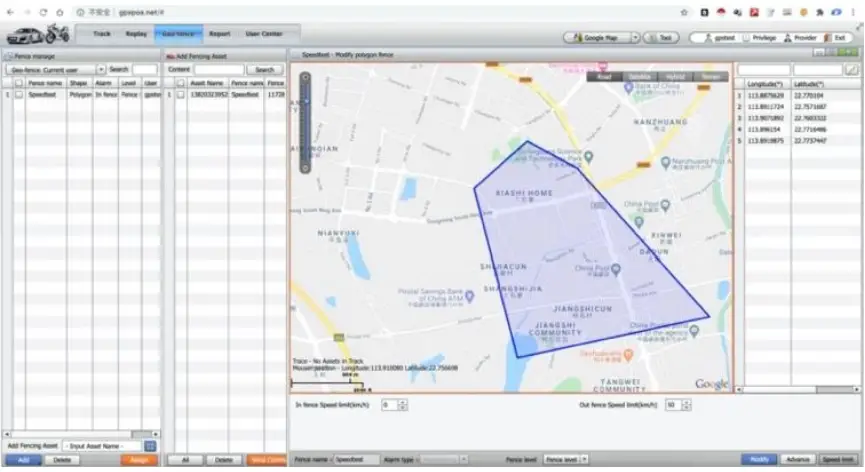The image size is (865, 472).
Task: Adjust the In fence Speed limit stepper
Action: coord(402,405)
